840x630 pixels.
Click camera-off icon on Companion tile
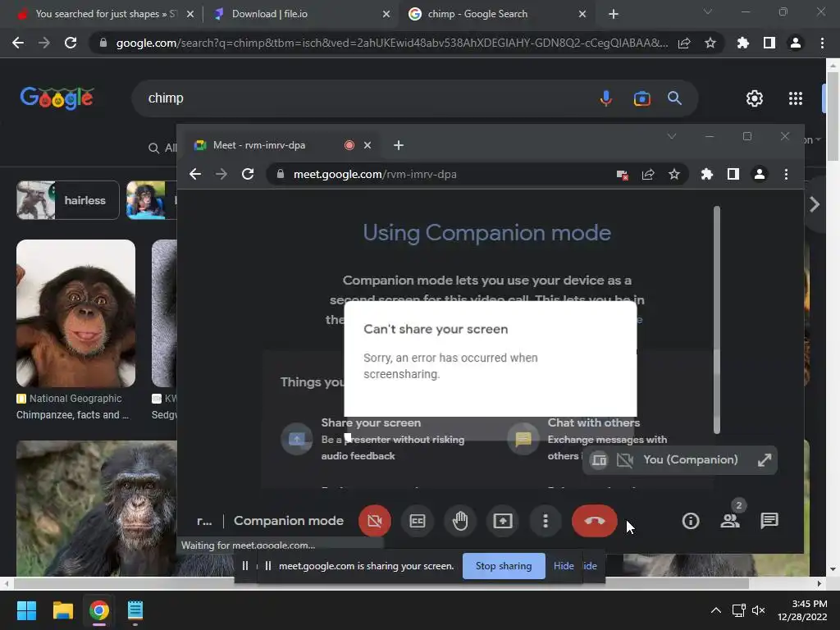point(624,459)
